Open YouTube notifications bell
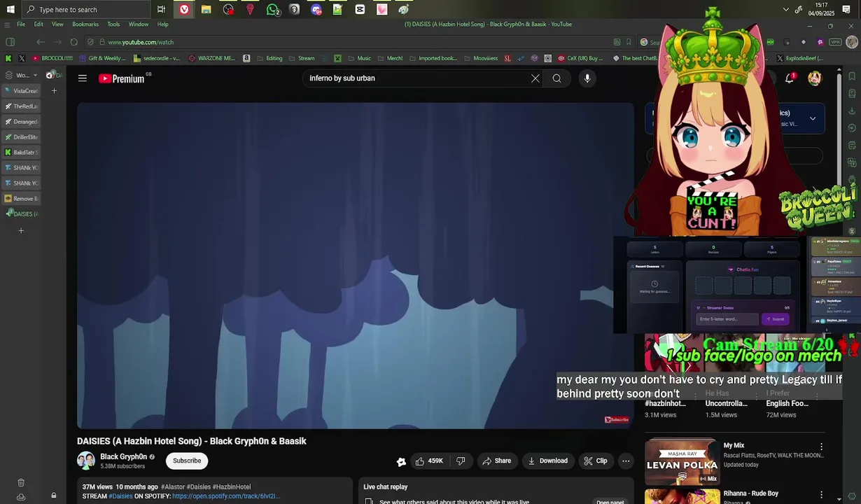The width and height of the screenshot is (861, 504). 790,78
